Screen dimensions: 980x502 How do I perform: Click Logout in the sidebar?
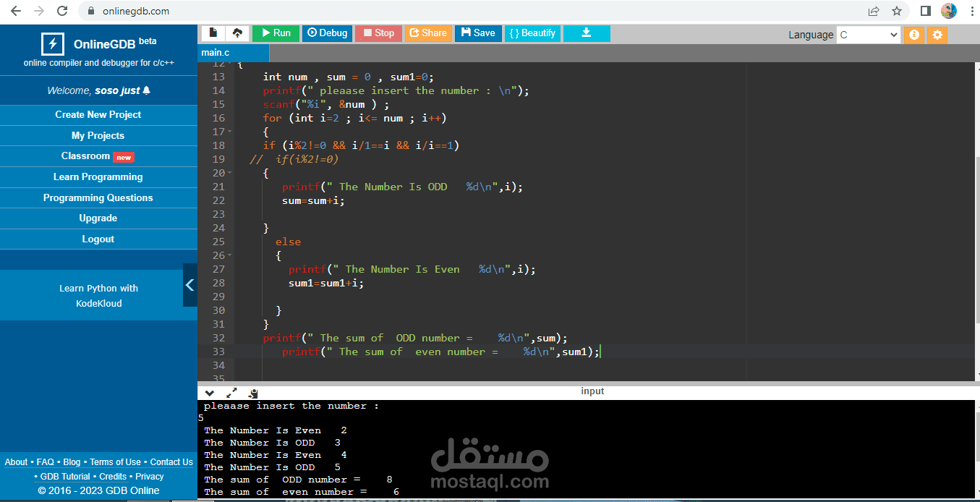click(98, 239)
